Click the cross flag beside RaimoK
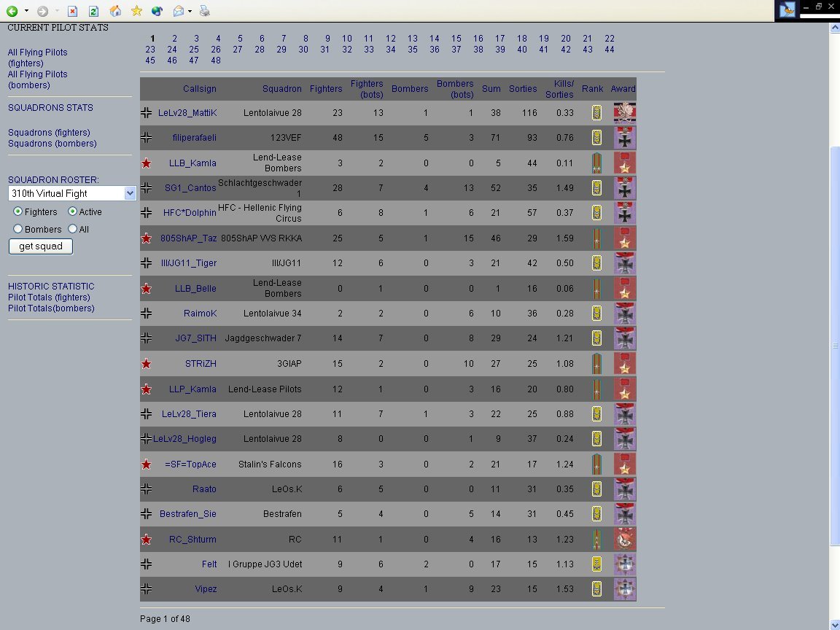 (x=147, y=314)
